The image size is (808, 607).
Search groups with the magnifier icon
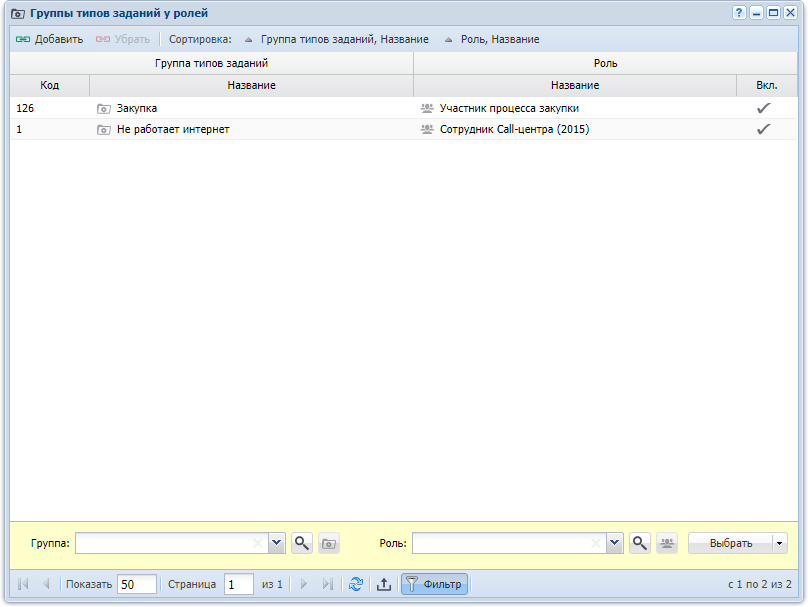pos(302,543)
